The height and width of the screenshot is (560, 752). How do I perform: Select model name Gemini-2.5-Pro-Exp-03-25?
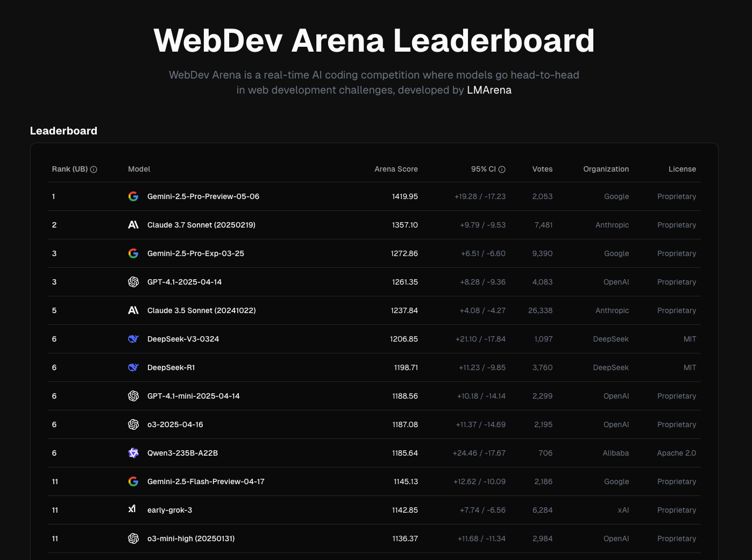tap(196, 253)
